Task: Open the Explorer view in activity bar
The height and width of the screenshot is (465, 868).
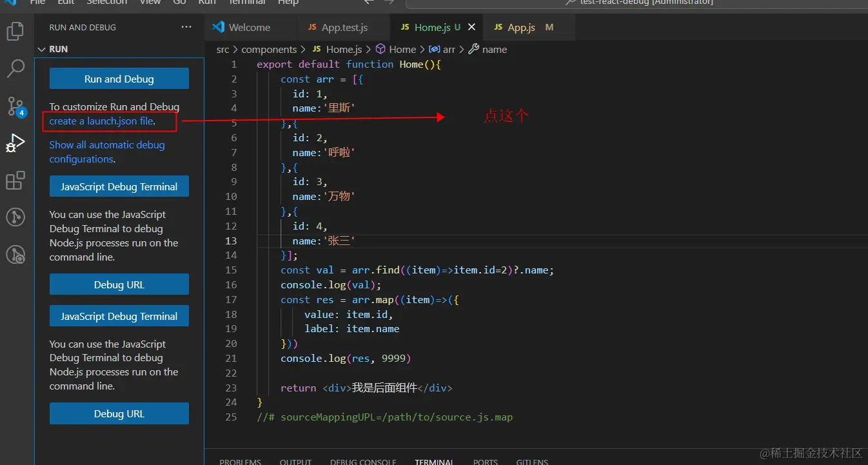Action: click(x=15, y=31)
